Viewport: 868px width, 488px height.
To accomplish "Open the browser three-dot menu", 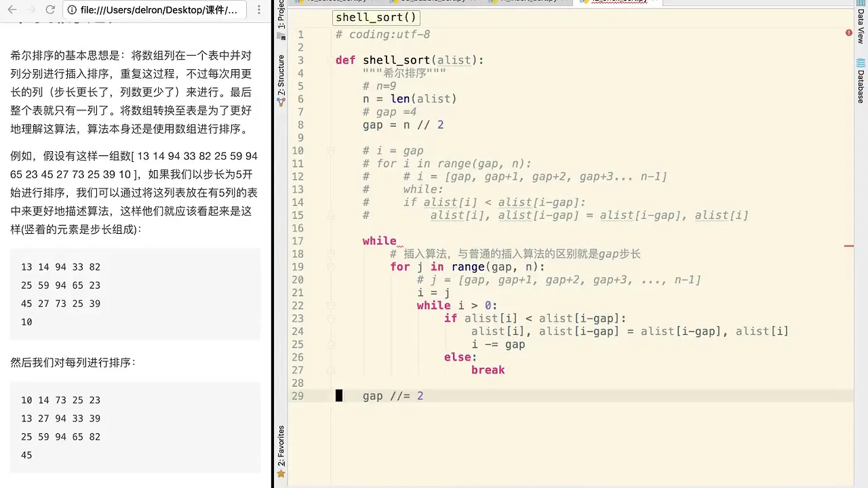I will point(258,10).
